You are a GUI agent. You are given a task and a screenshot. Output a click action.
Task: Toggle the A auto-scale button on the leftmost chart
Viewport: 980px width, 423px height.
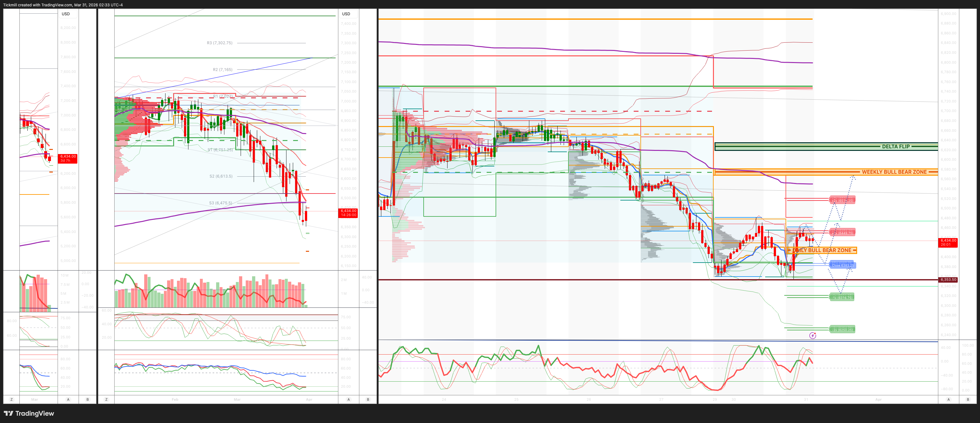(68, 399)
